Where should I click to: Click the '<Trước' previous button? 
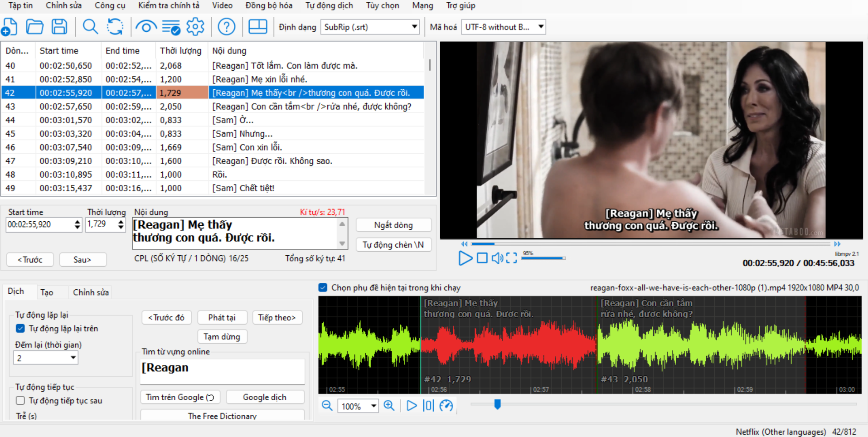(30, 259)
